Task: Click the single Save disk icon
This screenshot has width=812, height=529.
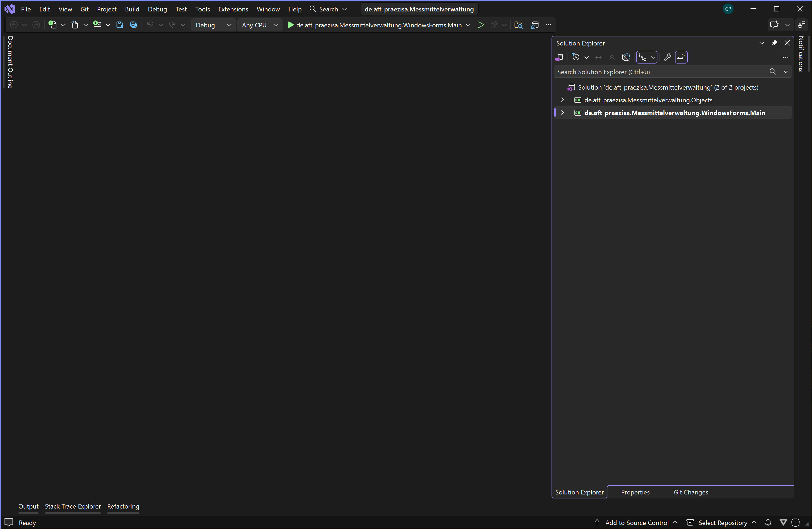Action: pos(119,25)
